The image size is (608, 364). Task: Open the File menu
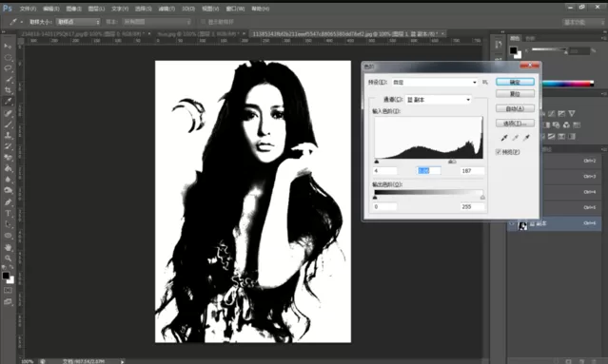28,9
